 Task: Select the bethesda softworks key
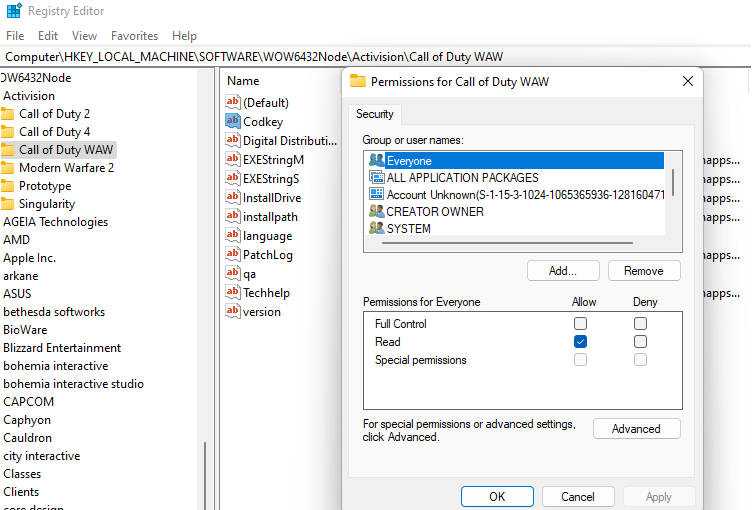(x=54, y=312)
